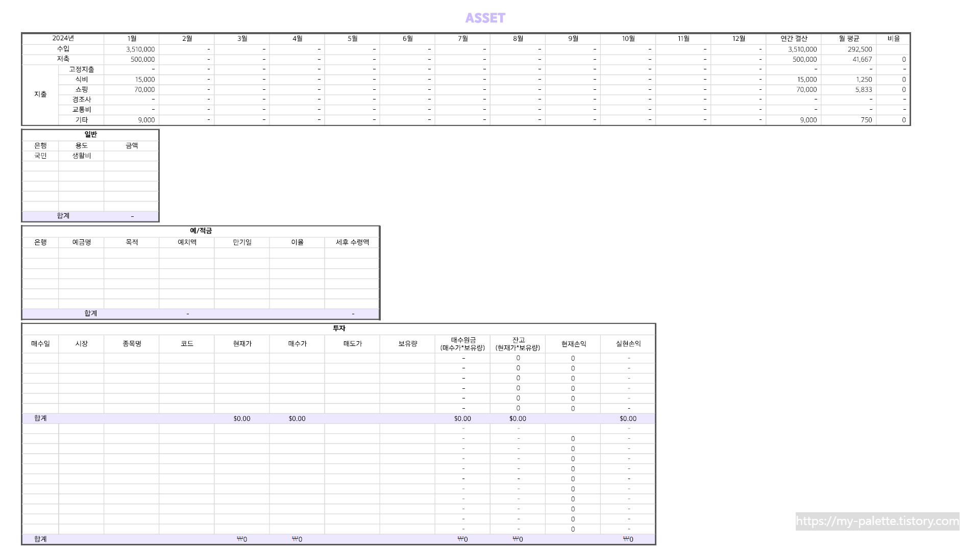This screenshot has width=980, height=551.
Task: Click the 종목명 column header
Action: (132, 344)
